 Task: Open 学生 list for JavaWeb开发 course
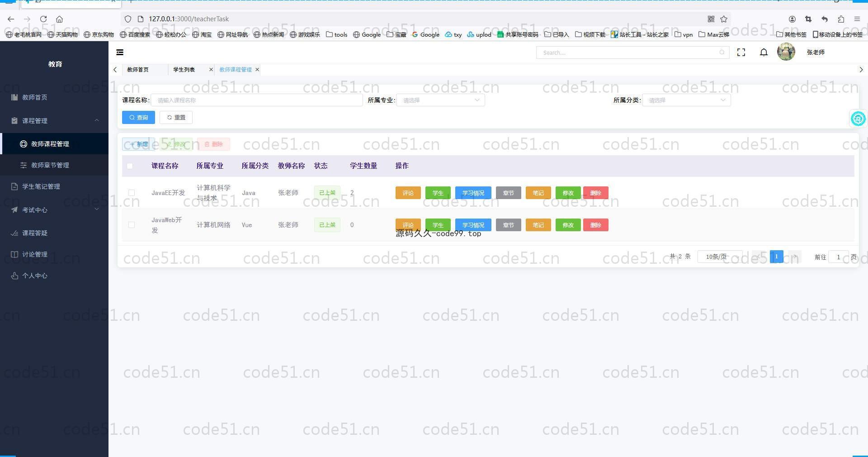438,225
